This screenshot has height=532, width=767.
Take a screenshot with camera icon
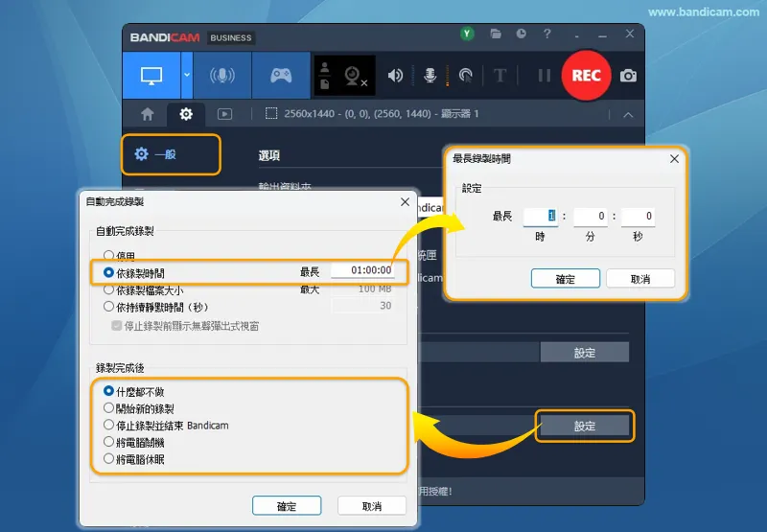point(628,76)
